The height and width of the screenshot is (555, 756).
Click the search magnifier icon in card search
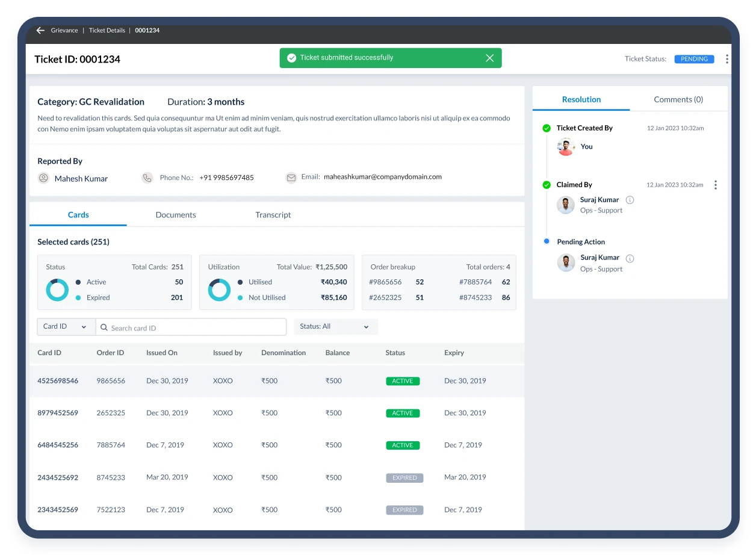[x=104, y=327]
